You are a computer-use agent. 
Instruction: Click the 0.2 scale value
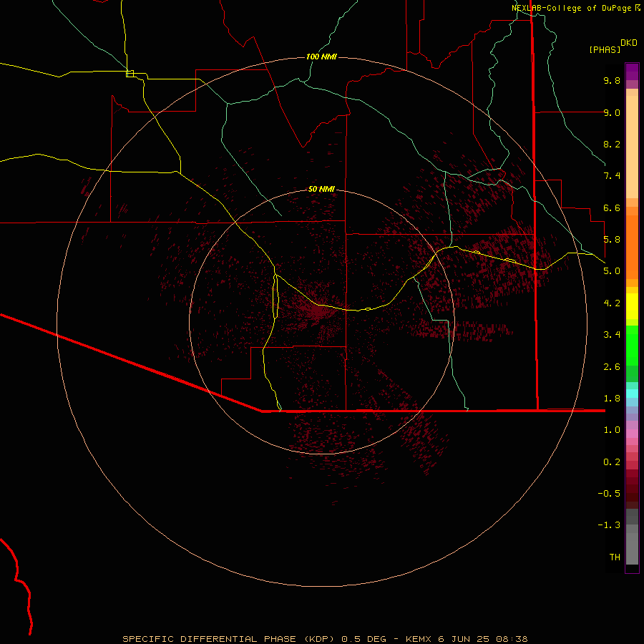coord(612,462)
